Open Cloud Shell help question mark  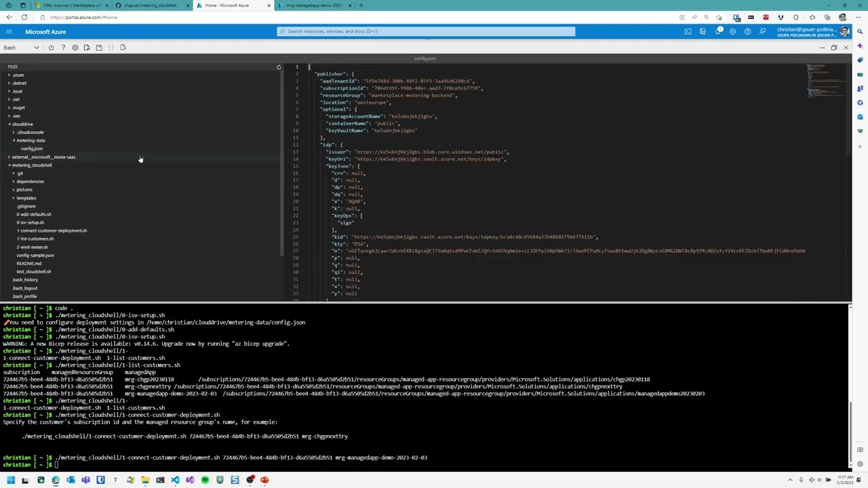coord(63,47)
